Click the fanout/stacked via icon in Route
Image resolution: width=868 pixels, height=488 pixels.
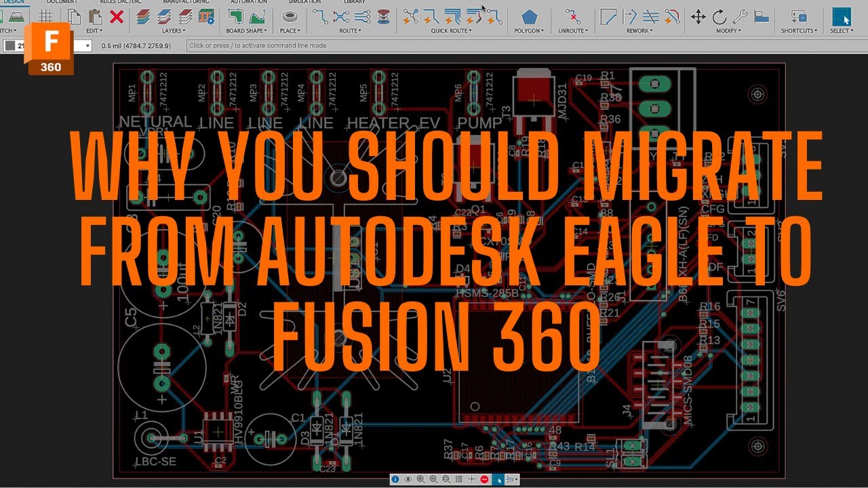[383, 17]
